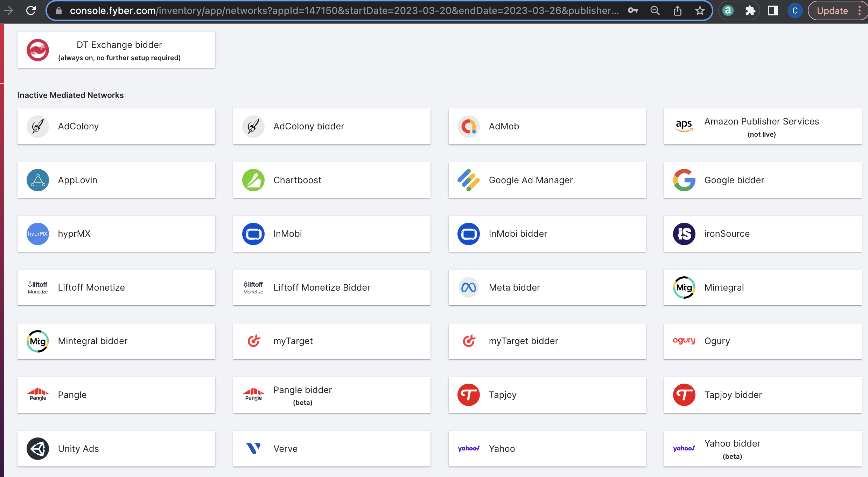868x477 pixels.
Task: Click the Yahoo purple logo icon
Action: coord(469,448)
